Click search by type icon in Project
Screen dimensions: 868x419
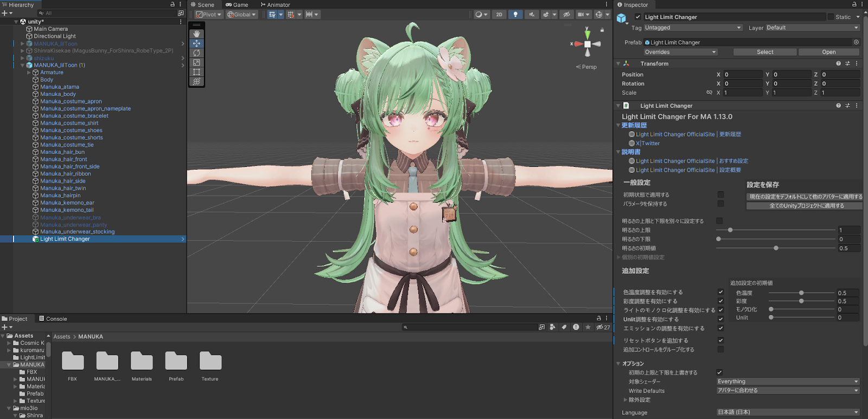click(x=552, y=327)
